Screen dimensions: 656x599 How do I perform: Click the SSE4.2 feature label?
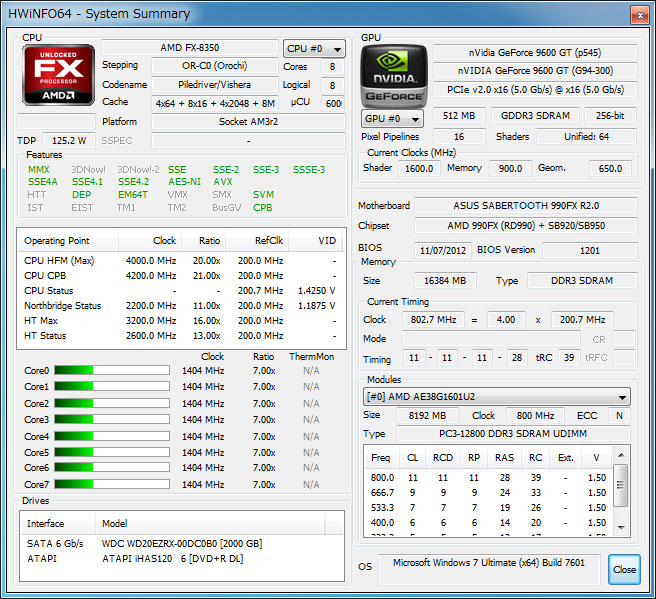click(133, 182)
